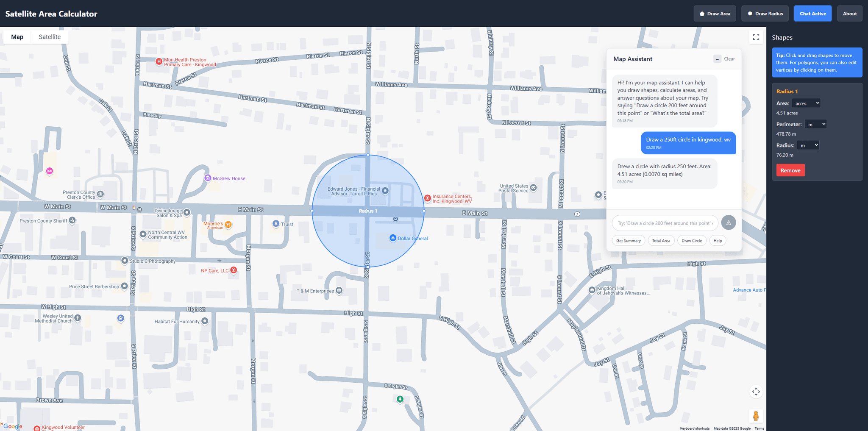Toggle the Chat Active button
Screen dimensions: 868x431
pyautogui.click(x=812, y=14)
